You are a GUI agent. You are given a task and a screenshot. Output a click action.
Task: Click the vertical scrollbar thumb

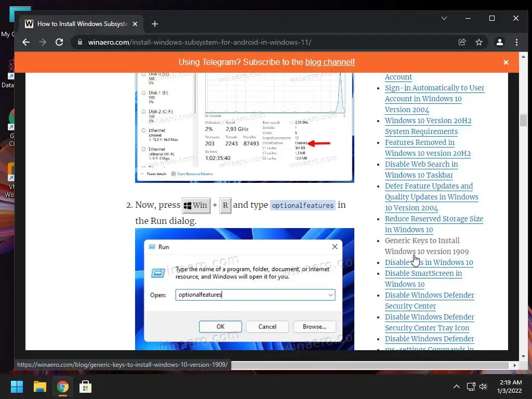523,120
